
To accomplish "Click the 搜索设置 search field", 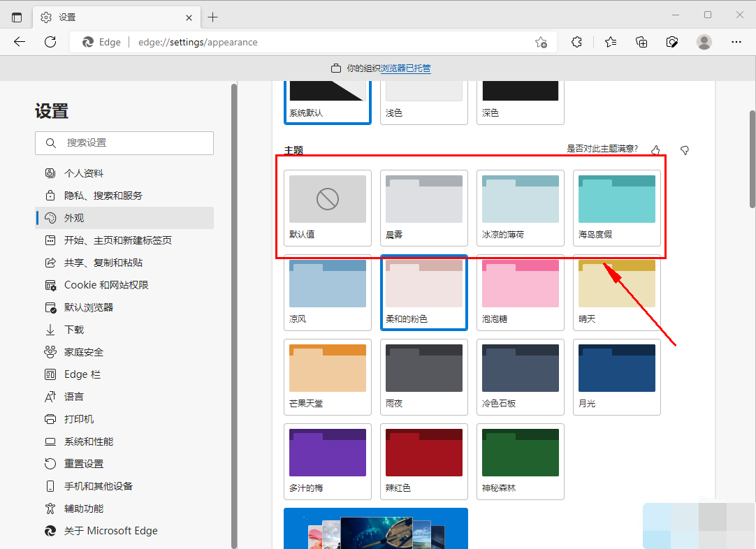I will pyautogui.click(x=124, y=142).
